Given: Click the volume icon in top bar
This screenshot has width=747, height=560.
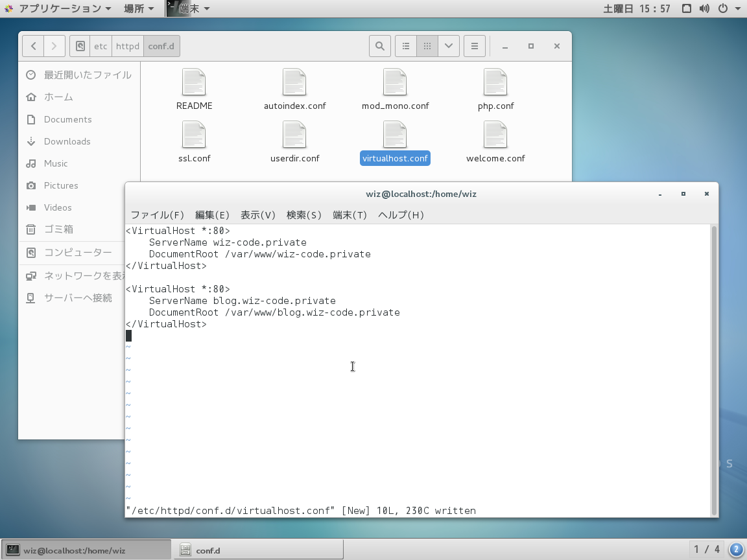Looking at the screenshot, I should (704, 8).
